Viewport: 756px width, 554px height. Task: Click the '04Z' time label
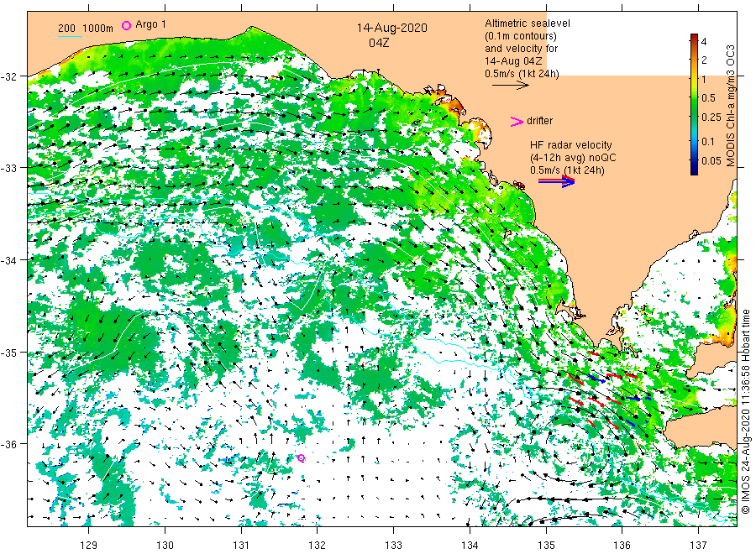(379, 43)
